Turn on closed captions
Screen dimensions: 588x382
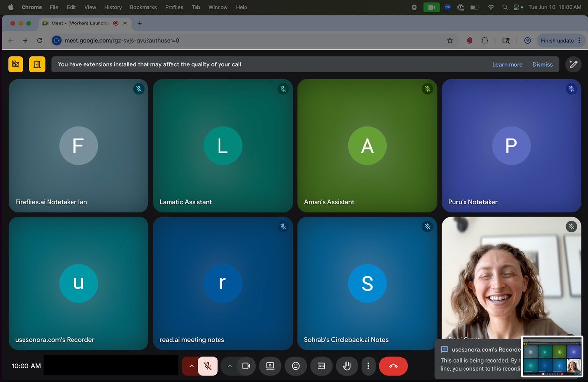point(321,366)
